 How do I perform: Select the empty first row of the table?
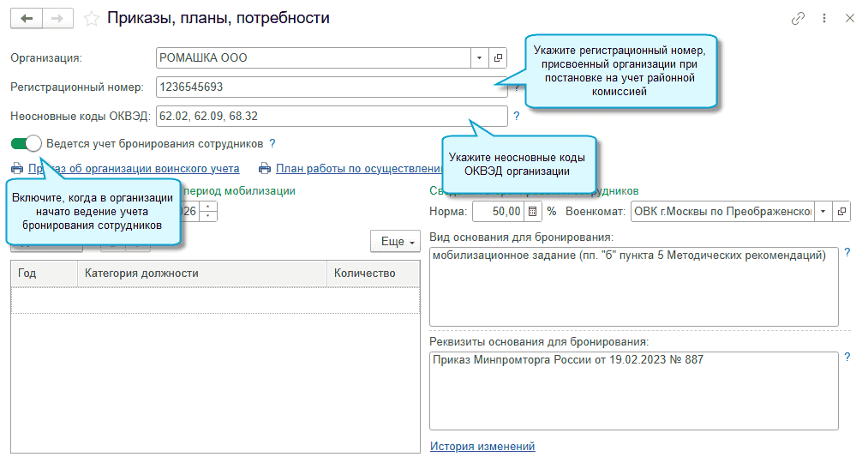[x=215, y=300]
